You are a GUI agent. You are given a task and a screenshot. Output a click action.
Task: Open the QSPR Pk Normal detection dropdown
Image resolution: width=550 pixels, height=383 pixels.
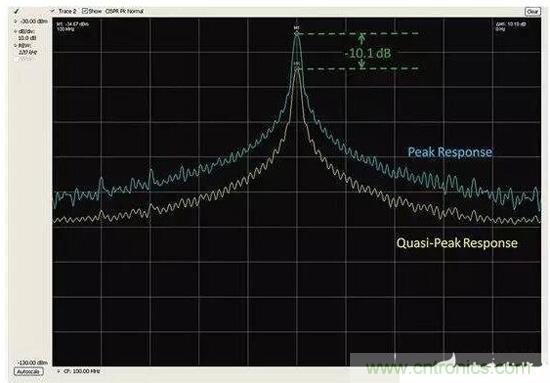(124, 11)
